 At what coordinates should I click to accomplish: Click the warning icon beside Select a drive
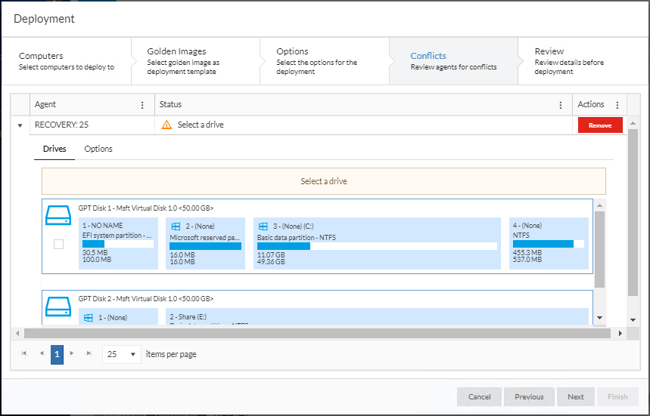166,125
